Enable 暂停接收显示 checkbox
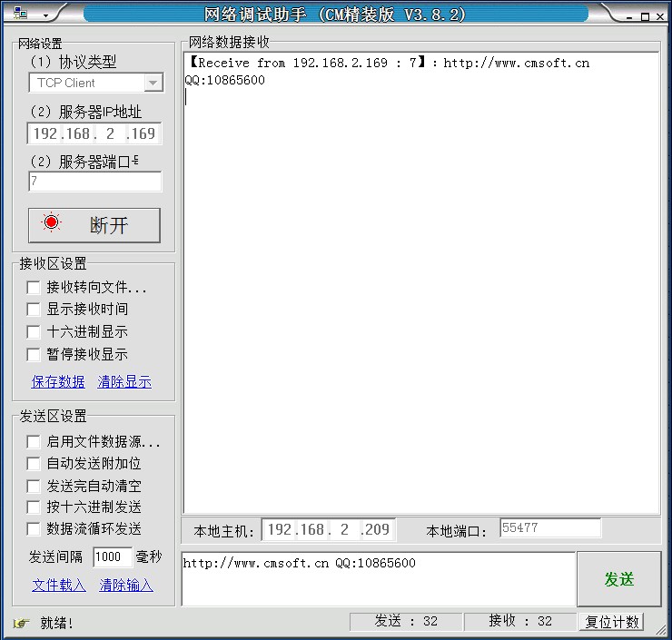 [x=34, y=354]
